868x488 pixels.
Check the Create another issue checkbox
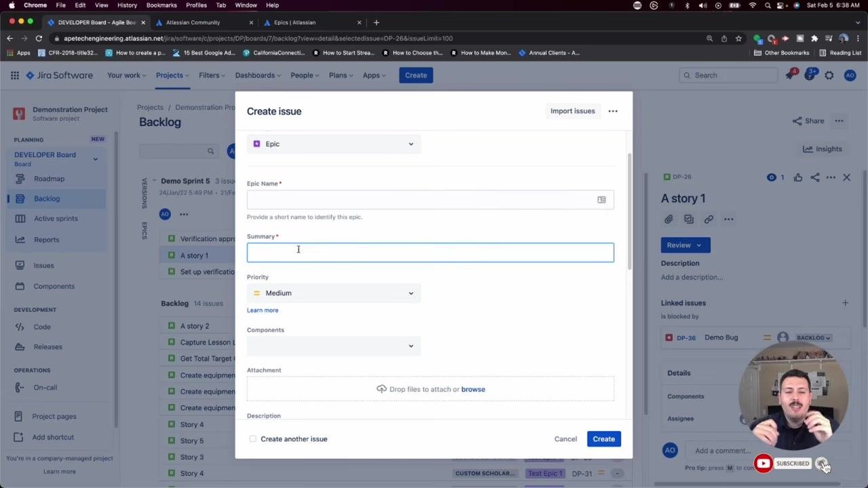(253, 439)
